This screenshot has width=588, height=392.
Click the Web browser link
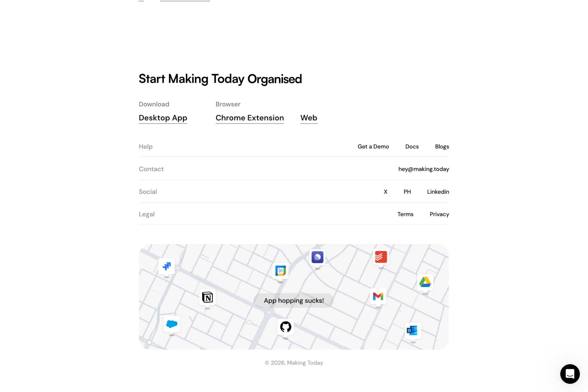[x=308, y=118]
